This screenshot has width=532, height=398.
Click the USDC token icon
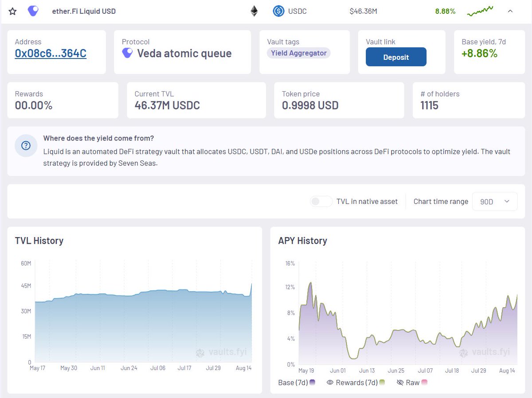pyautogui.click(x=278, y=11)
